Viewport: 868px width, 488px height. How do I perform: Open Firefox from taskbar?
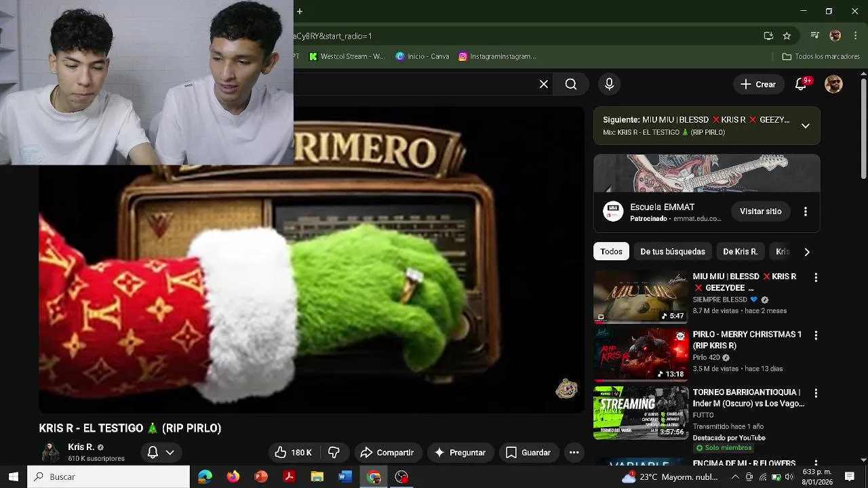tap(233, 476)
